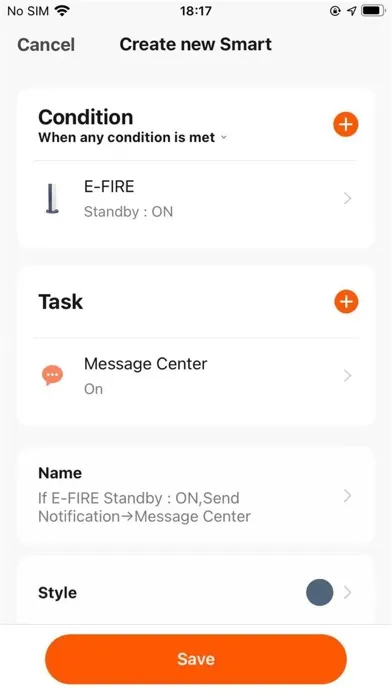
Task: Add a new condition with the orange plus
Action: pyautogui.click(x=345, y=124)
